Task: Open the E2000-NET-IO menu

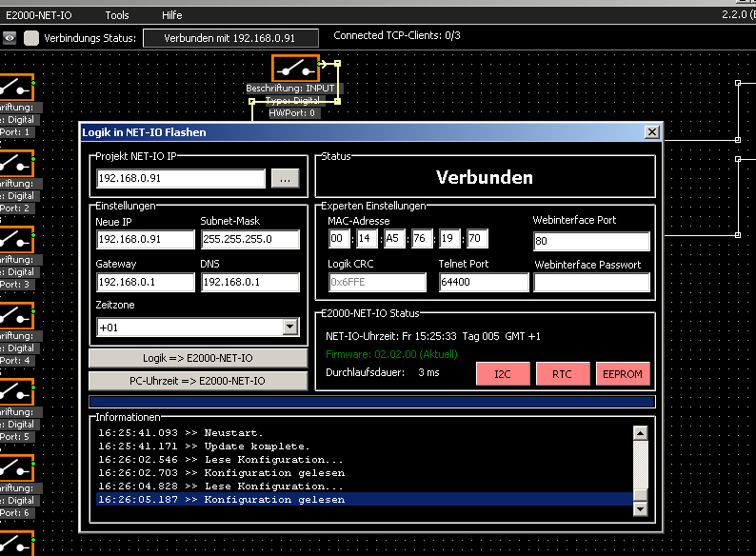Action: [x=39, y=15]
